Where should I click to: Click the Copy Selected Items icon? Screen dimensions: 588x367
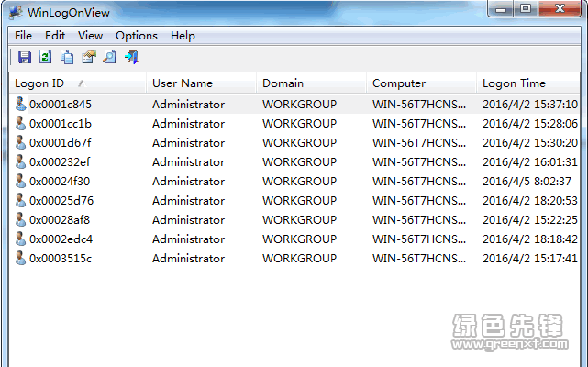coord(67,58)
